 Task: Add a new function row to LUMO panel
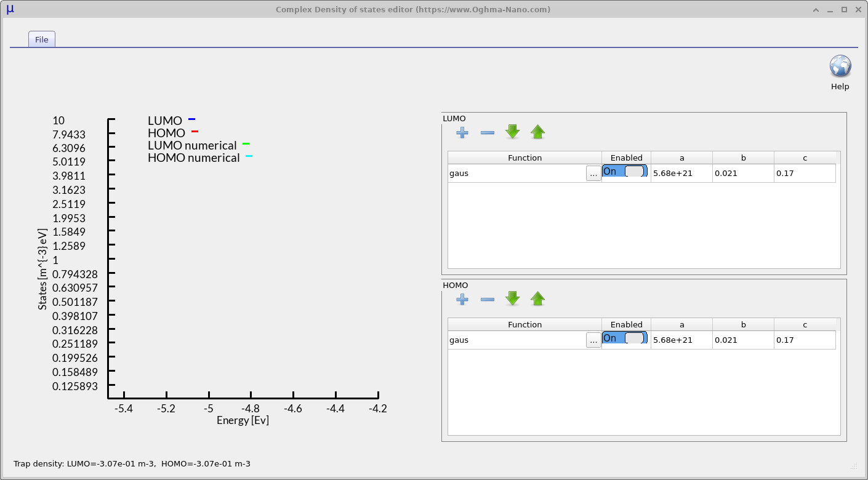coord(462,132)
